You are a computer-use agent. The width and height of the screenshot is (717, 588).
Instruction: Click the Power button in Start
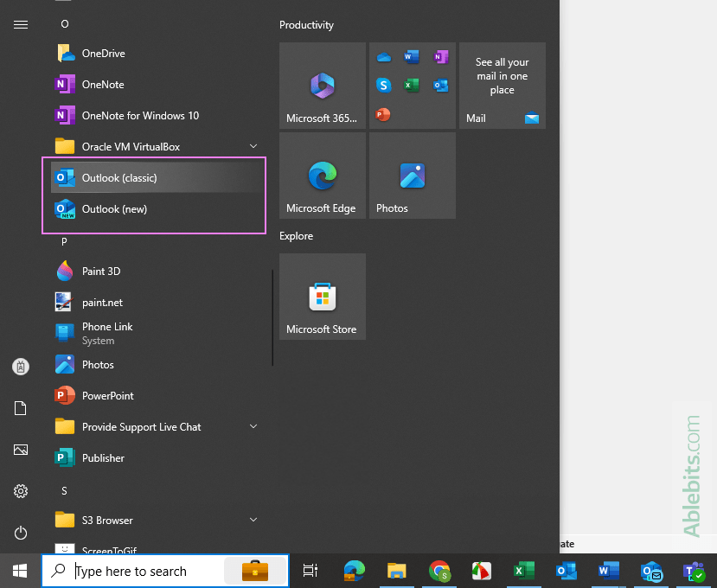click(21, 533)
